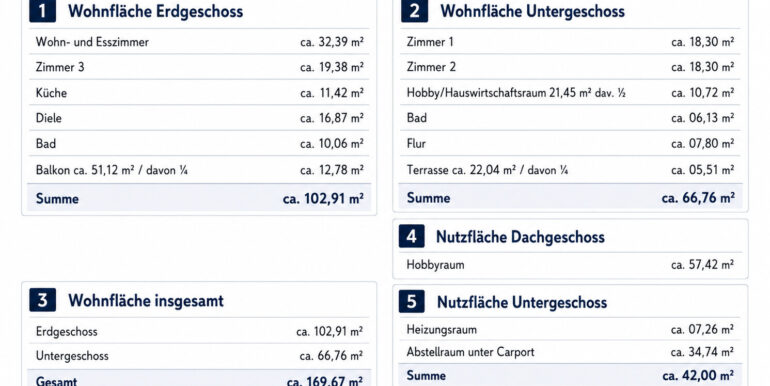Click the Abstellraum unter Carport row
Screen dimensions: 770x386
tap(570, 352)
